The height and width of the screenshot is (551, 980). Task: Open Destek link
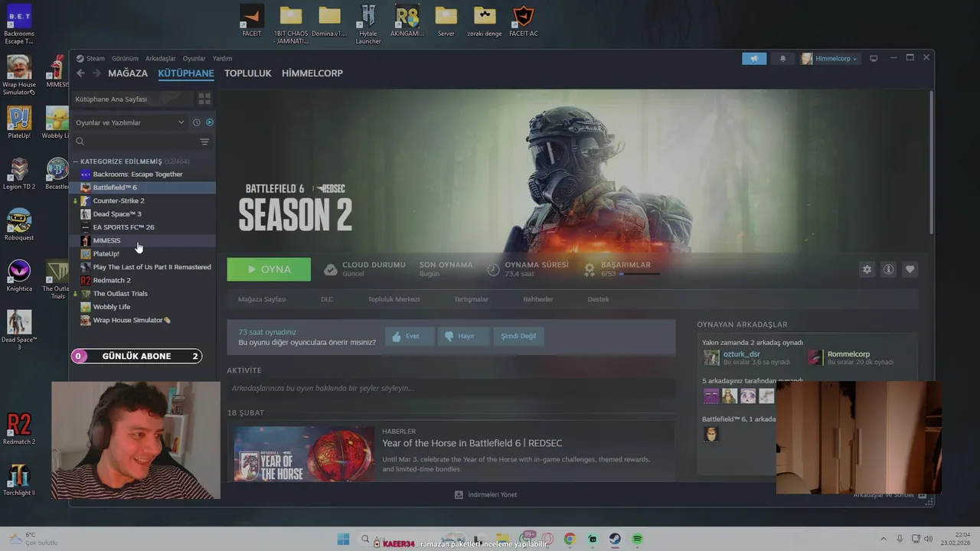(599, 299)
